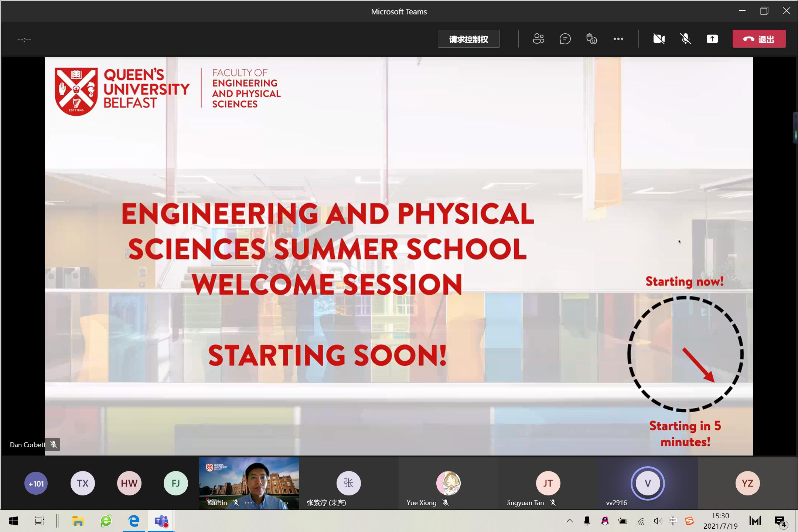The width and height of the screenshot is (798, 532).
Task: Open Microsoft Teams from the taskbar
Action: tap(161, 521)
